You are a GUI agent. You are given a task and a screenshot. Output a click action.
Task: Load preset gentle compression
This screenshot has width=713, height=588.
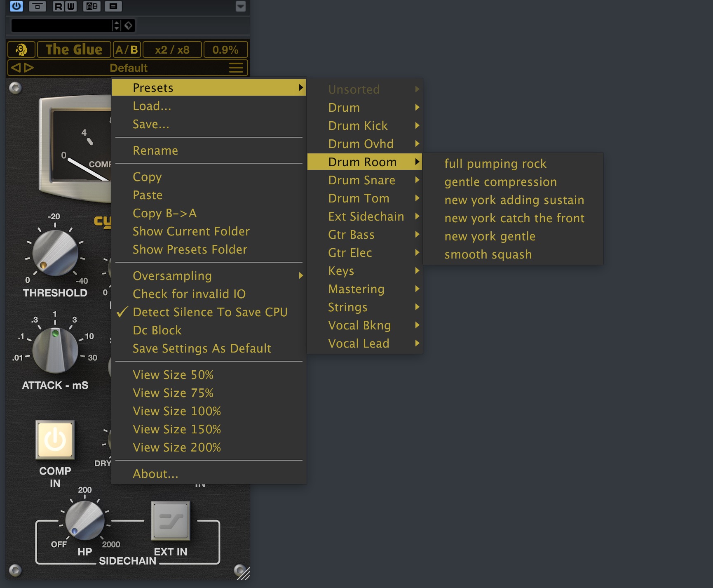(513, 182)
